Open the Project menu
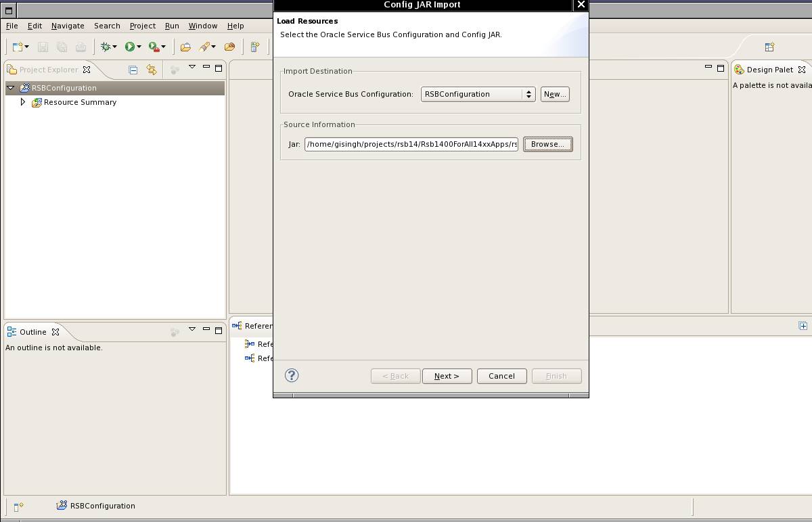812x522 pixels. click(x=143, y=26)
